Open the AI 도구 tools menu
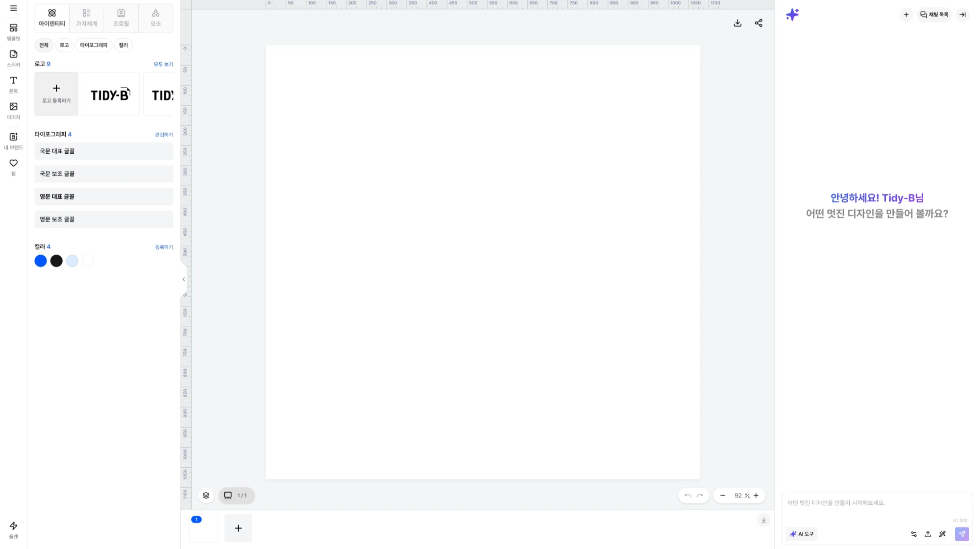This screenshot has width=980, height=549. point(802,534)
